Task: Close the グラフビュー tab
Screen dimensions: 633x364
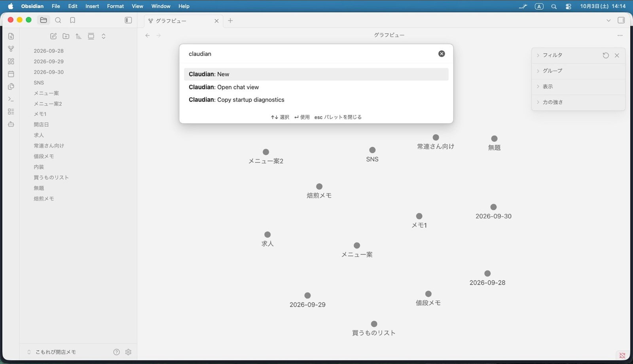Action: point(216,21)
